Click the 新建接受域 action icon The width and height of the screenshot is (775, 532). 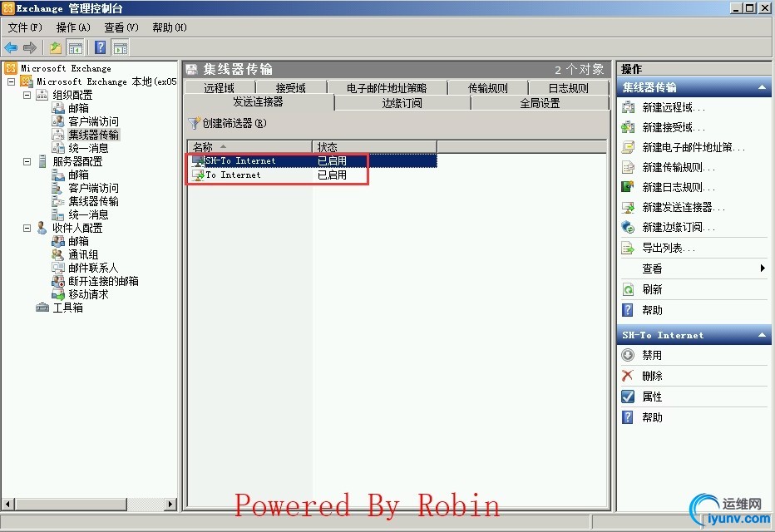tap(628, 127)
